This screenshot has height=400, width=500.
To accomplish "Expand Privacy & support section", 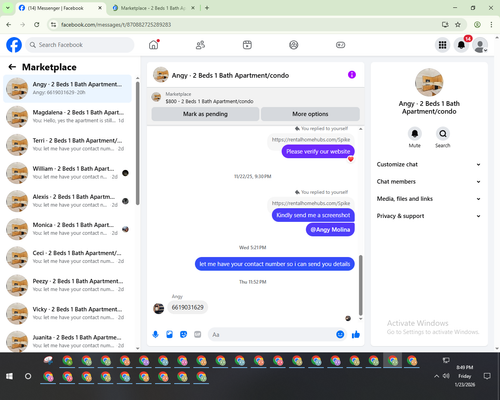I will pos(429,216).
